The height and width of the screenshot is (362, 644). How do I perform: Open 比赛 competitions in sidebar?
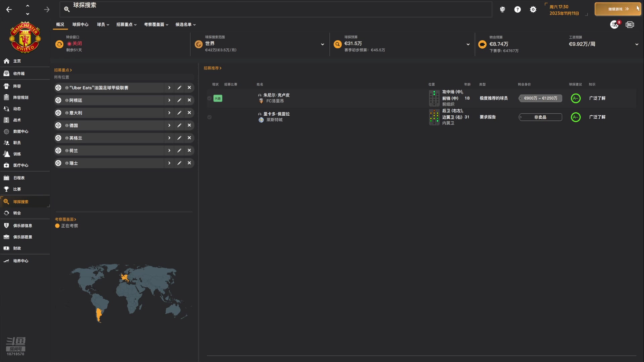point(25,189)
